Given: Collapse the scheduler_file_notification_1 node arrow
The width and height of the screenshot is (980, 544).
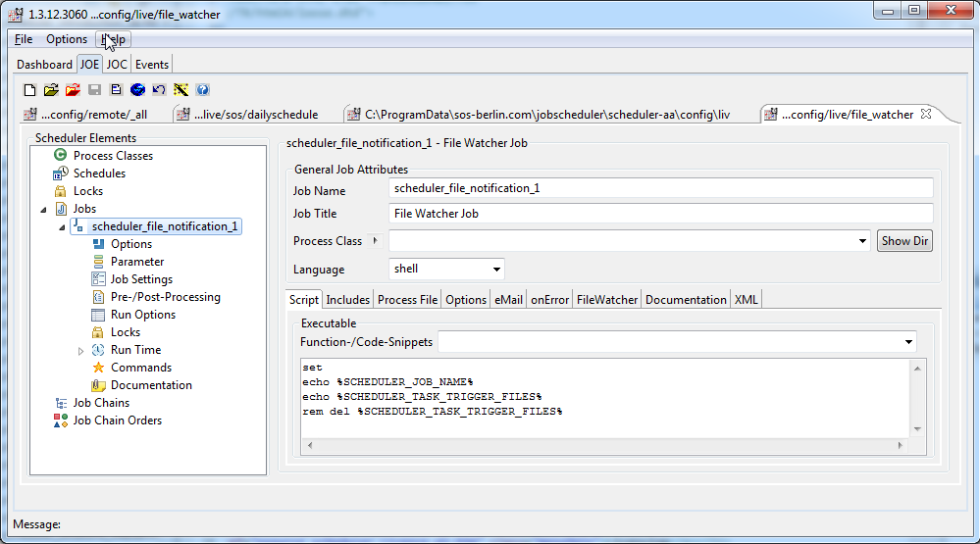Looking at the screenshot, I should point(62,227).
